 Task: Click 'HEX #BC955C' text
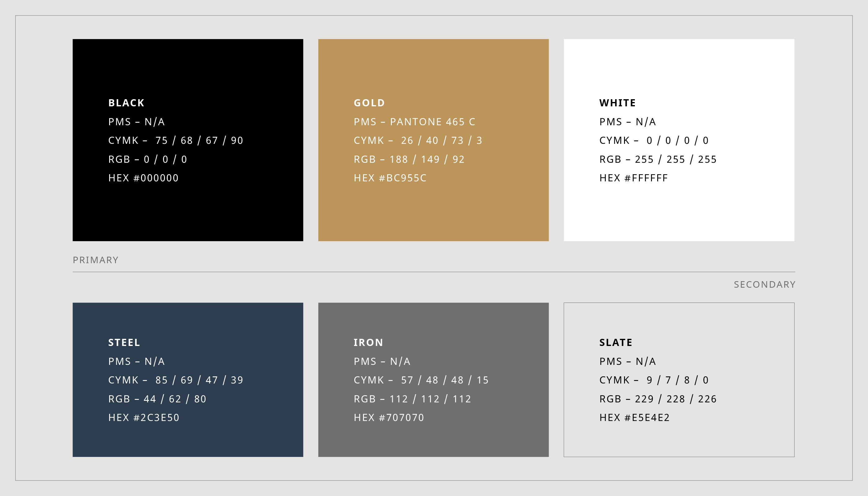[x=390, y=178]
